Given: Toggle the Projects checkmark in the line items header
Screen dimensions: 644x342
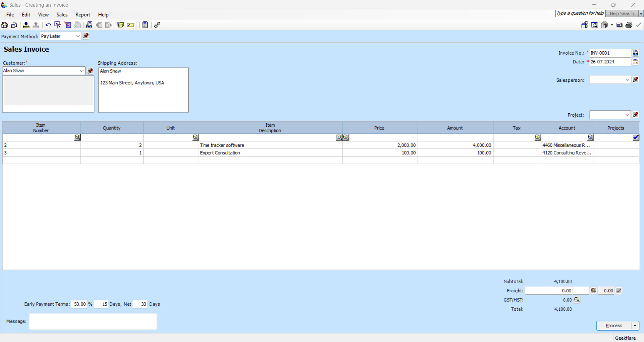Looking at the screenshot, I should tap(636, 137).
